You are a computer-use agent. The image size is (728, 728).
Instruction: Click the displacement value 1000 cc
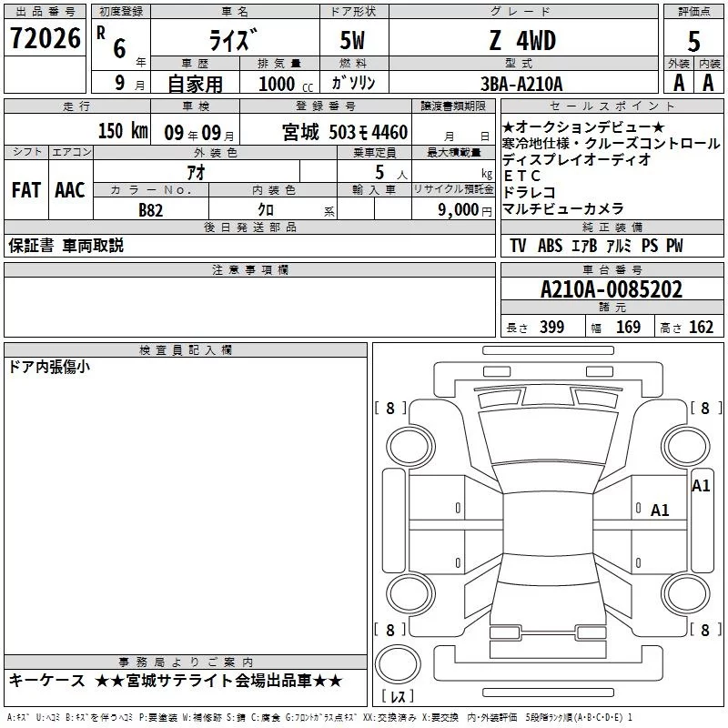pyautogui.click(x=286, y=84)
